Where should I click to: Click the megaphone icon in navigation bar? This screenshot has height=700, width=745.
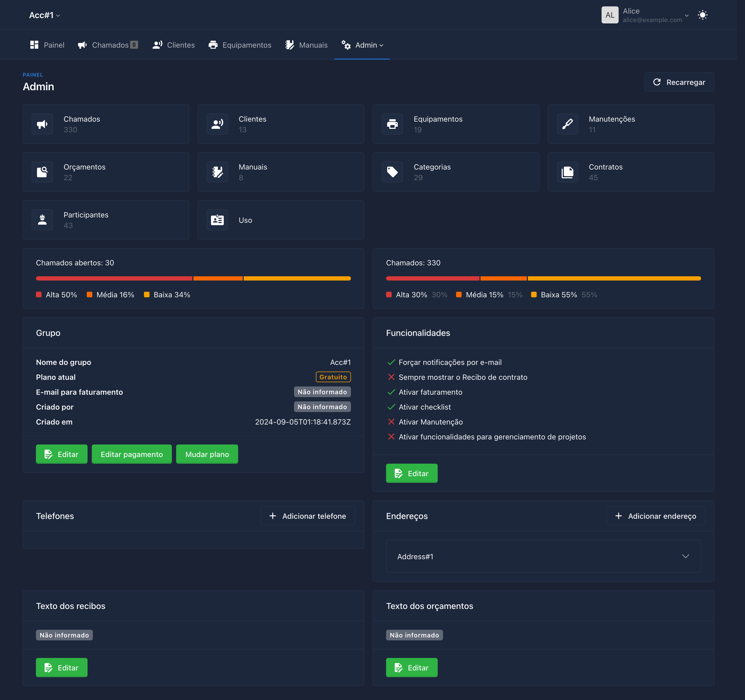tap(82, 45)
